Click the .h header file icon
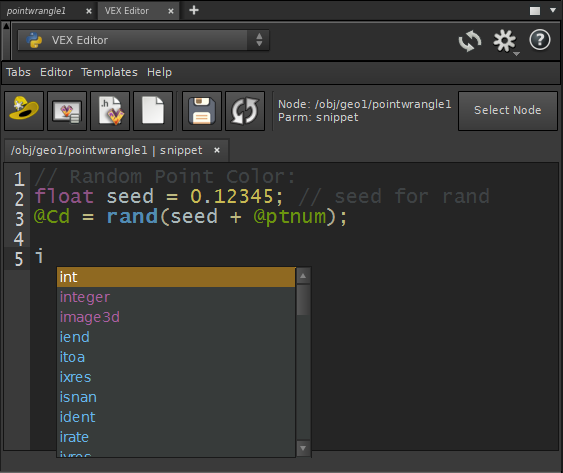563x473 pixels. coord(110,111)
